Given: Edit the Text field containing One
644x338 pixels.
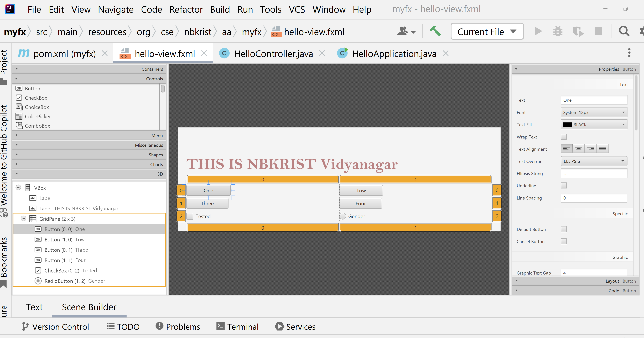Looking at the screenshot, I should pos(594,100).
